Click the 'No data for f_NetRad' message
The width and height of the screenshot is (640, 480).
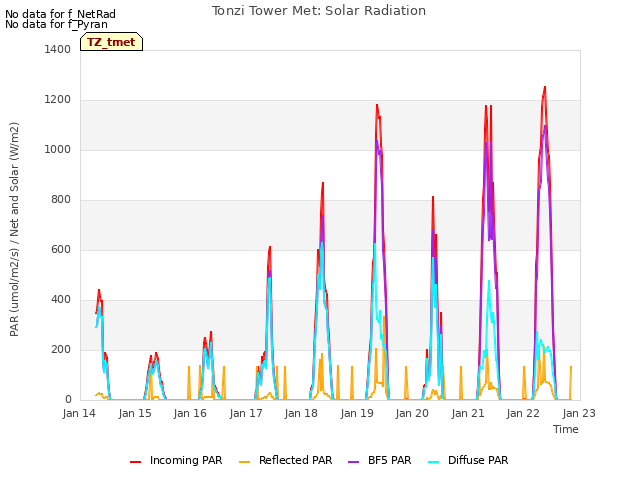point(60,14)
